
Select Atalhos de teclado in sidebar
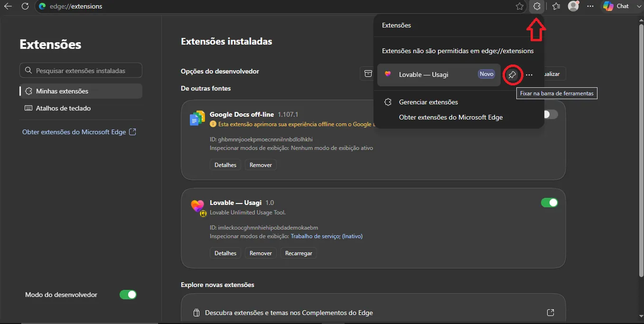[81, 108]
